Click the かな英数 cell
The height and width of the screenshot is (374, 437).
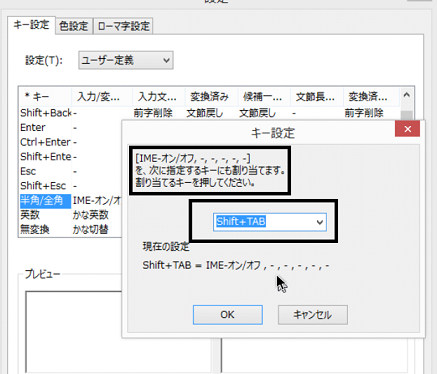pos(91,215)
